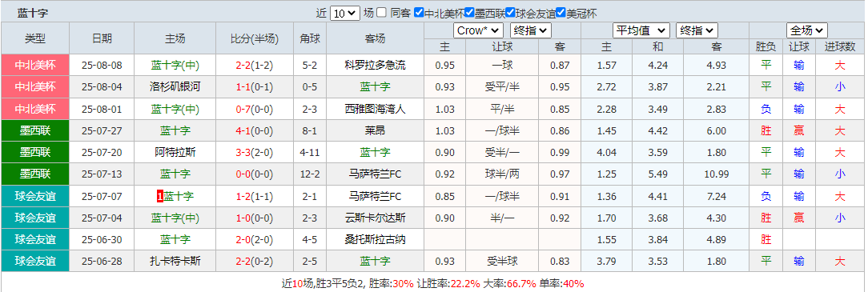This screenshot has width=868, height=292.
Task: Click the 和 draw odds column header
Action: point(657,47)
